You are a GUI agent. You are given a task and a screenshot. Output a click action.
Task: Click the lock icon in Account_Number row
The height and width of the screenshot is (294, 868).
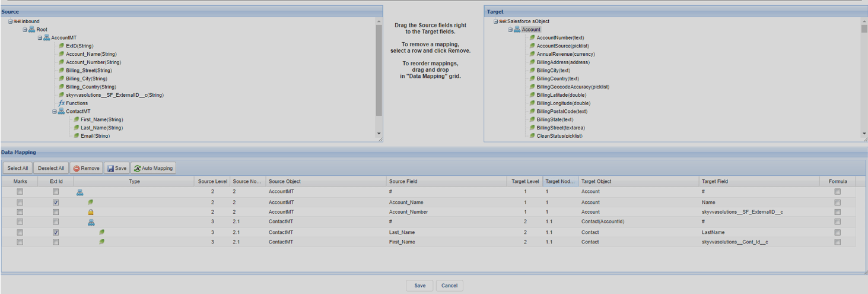coord(91,212)
